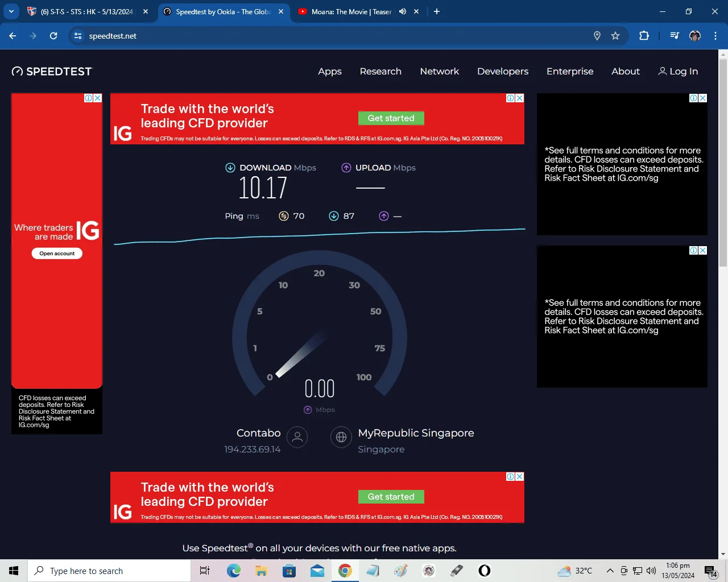Open the Mail app from the taskbar

317,571
